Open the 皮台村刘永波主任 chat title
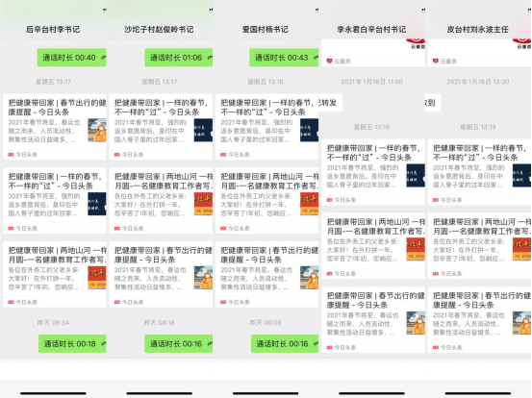The width and height of the screenshot is (532, 398). [x=478, y=30]
